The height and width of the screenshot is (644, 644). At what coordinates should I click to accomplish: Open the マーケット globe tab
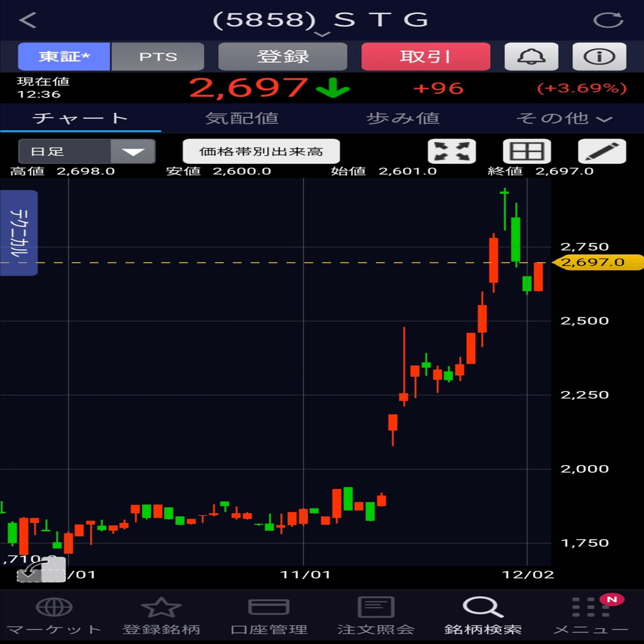point(54,616)
